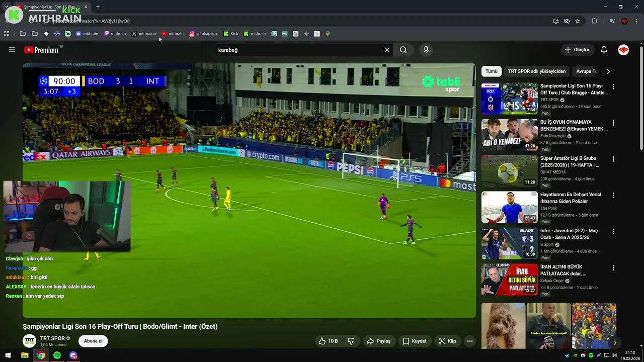Open the ChatGPT bookmark icon
644x362 pixels.
295,34
